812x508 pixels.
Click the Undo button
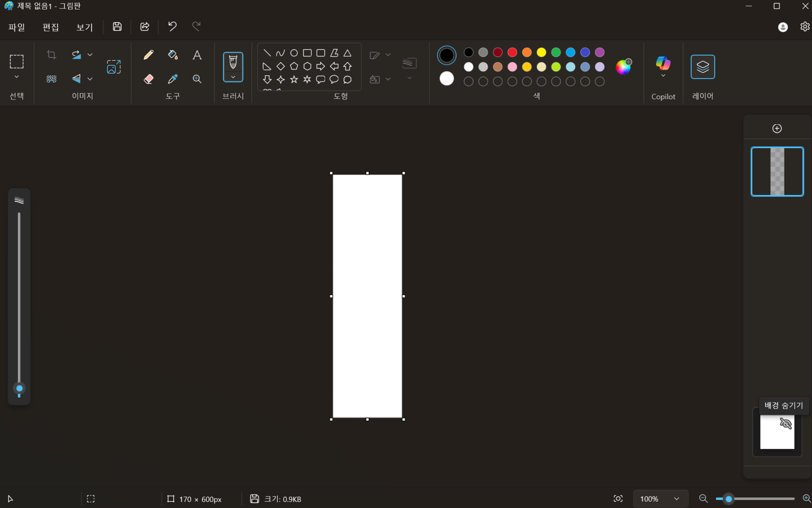[x=172, y=26]
